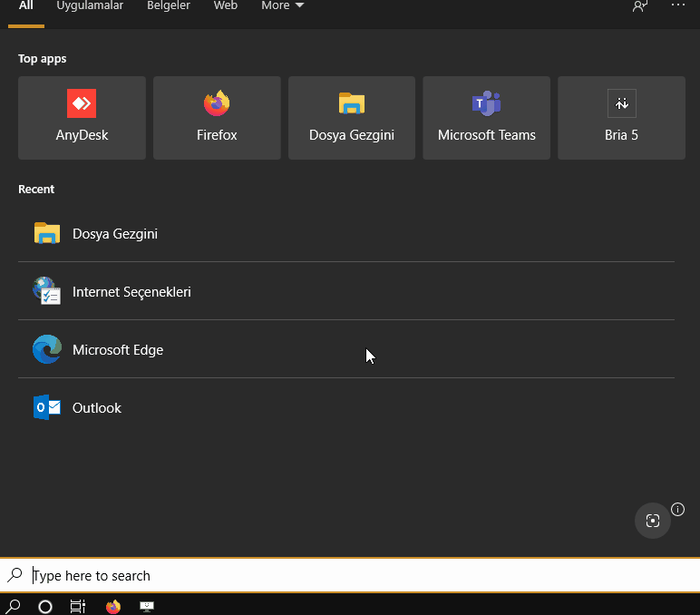Click the info icon near screenshot search

pyautogui.click(x=677, y=509)
